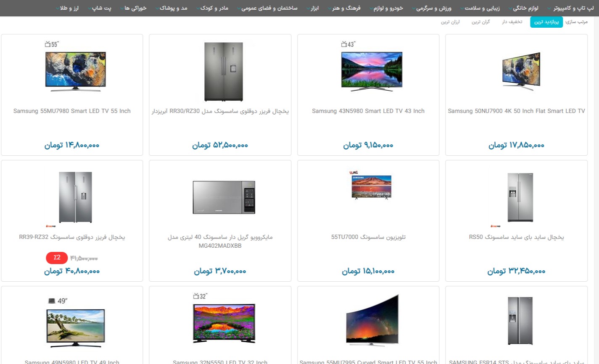
Task: Filter by تخفیف دار discounted items
Action: (512, 22)
